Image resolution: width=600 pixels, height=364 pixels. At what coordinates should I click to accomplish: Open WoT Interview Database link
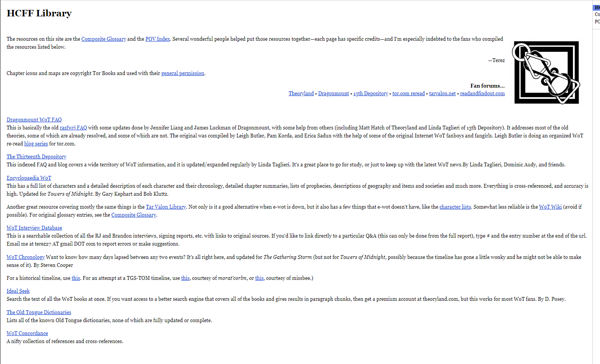[34, 228]
